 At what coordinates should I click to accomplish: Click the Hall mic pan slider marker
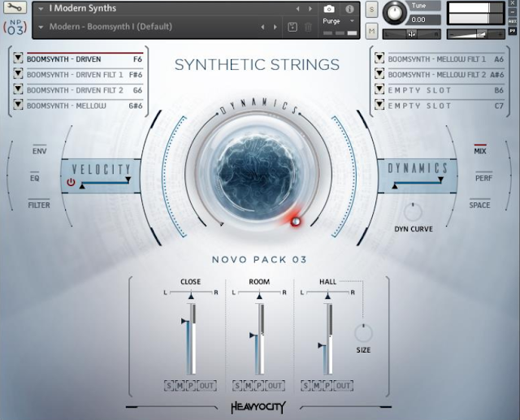[x=327, y=296]
